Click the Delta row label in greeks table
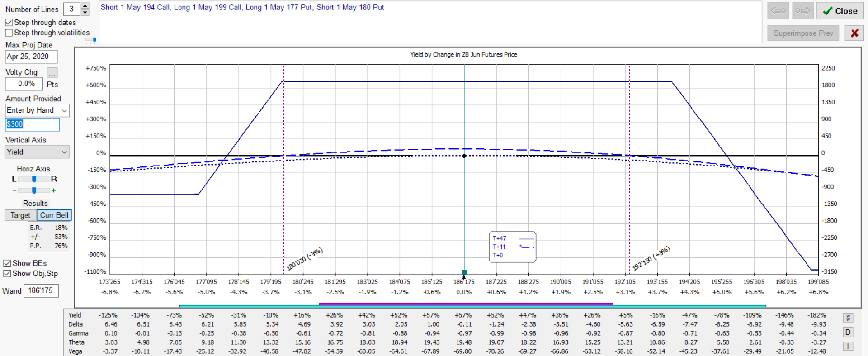Image resolution: width=868 pixels, height=356 pixels. [75, 324]
